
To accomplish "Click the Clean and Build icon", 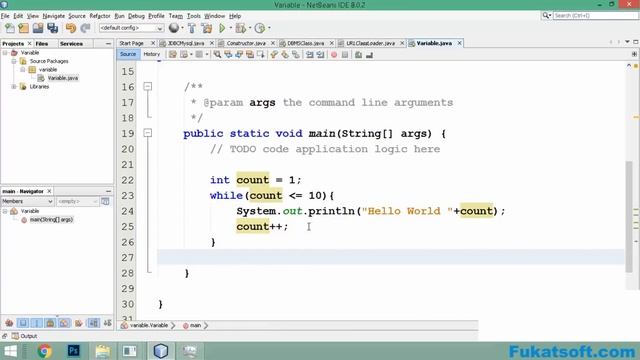I will pyautogui.click(x=207, y=28).
